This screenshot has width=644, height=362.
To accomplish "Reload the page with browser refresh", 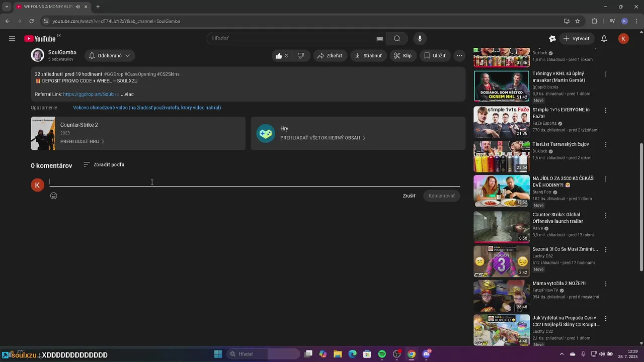I will pyautogui.click(x=31, y=21).
